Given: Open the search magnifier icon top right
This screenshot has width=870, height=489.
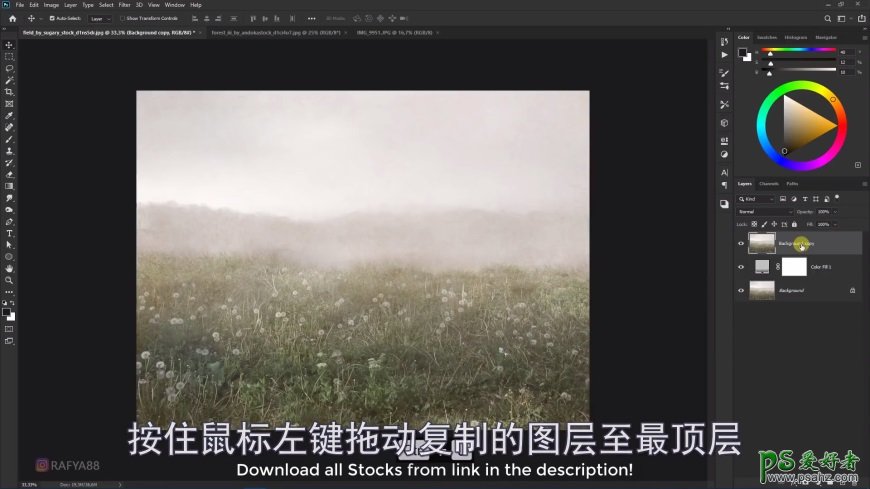Looking at the screenshot, I should [827, 18].
